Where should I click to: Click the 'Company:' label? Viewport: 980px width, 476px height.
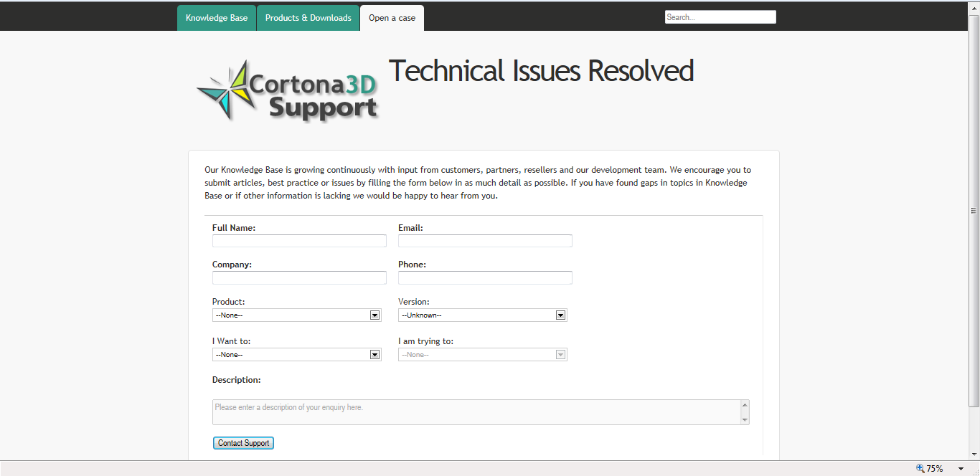tap(232, 265)
